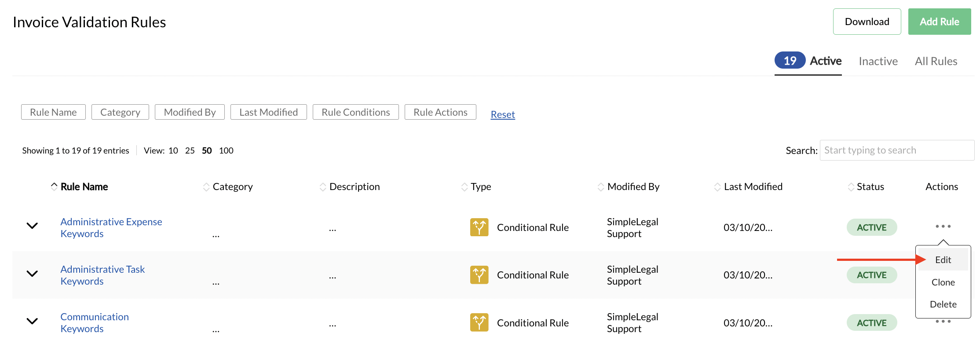Click Conditional Rule icon for Communication Keywords
980x344 pixels.
(x=479, y=322)
